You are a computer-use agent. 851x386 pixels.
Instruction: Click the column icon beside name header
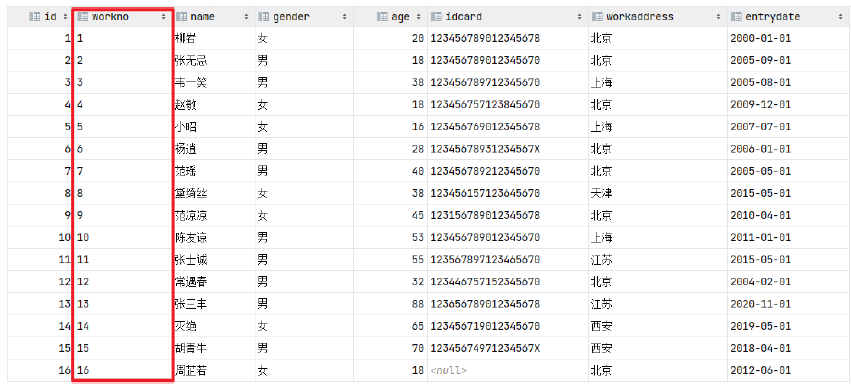[182, 17]
